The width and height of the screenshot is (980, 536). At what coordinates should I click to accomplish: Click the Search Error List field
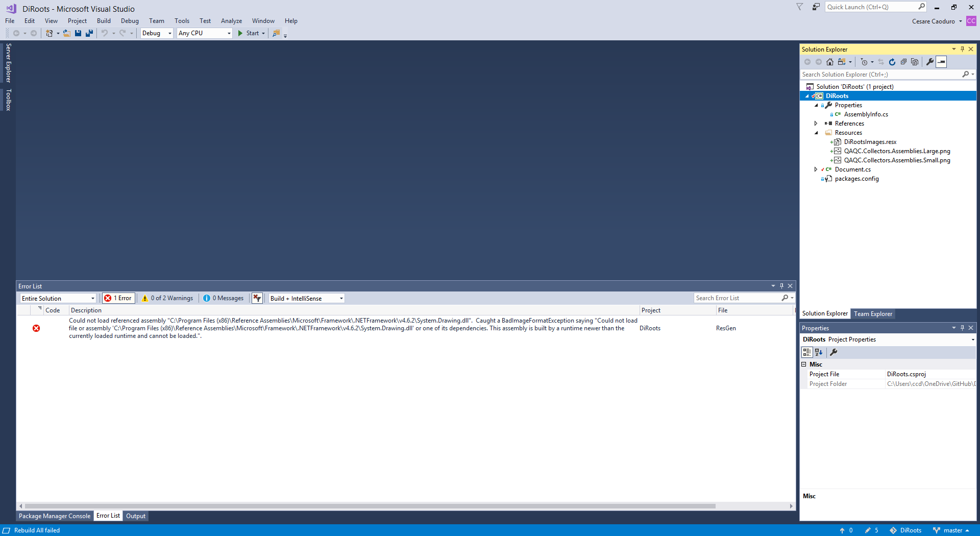click(744, 298)
